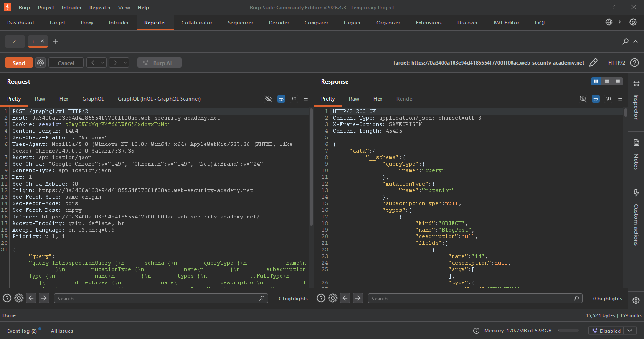Open Event log in status bar
This screenshot has width=644, height=339.
click(22, 331)
